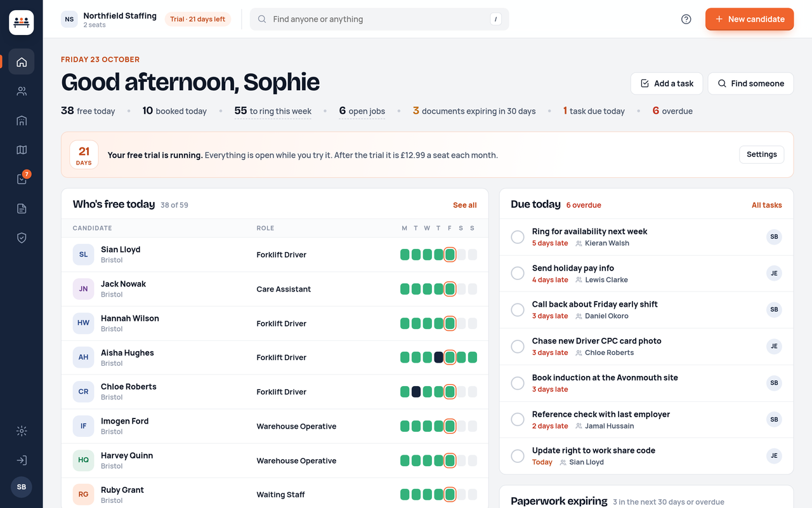
Task: Tick Update right to work share code
Action: pos(518,456)
